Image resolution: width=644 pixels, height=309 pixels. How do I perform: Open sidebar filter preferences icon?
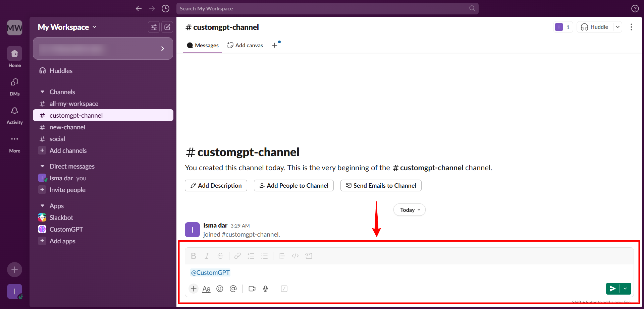(x=154, y=27)
